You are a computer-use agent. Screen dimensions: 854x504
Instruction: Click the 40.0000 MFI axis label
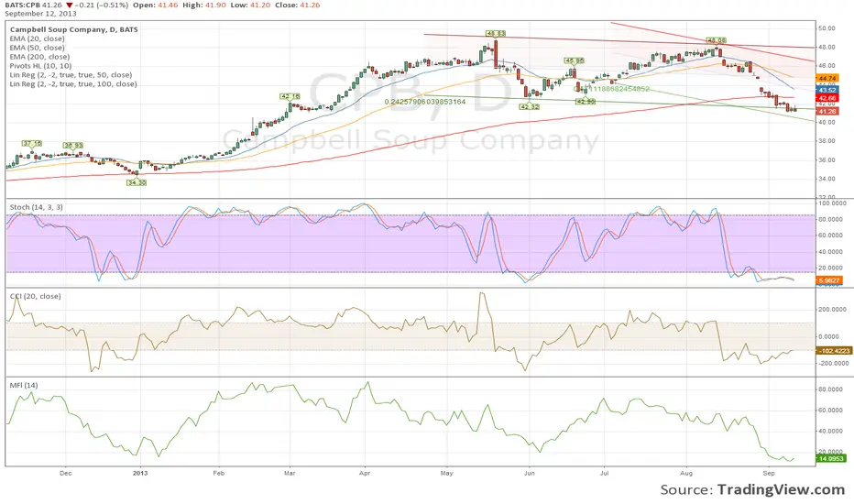[832, 431]
